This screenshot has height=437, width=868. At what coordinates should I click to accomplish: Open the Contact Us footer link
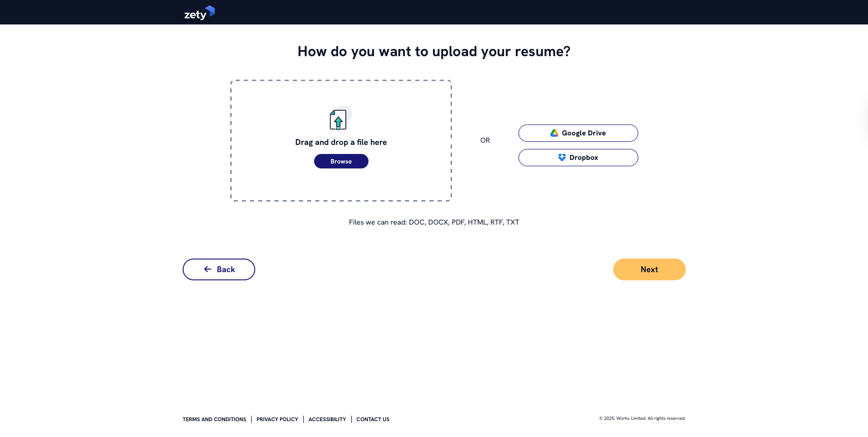[x=373, y=419]
